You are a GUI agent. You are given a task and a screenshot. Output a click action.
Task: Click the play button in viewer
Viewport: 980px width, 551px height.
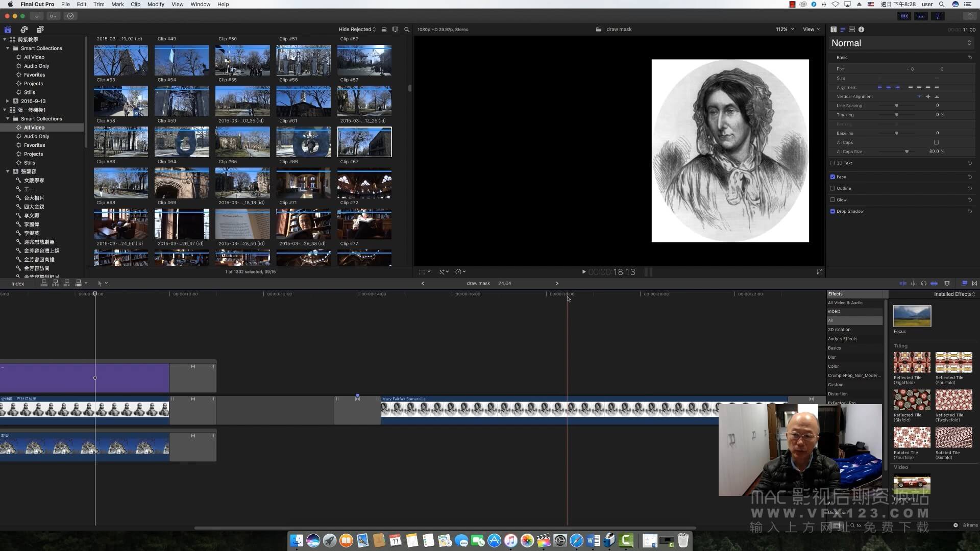[x=583, y=272]
